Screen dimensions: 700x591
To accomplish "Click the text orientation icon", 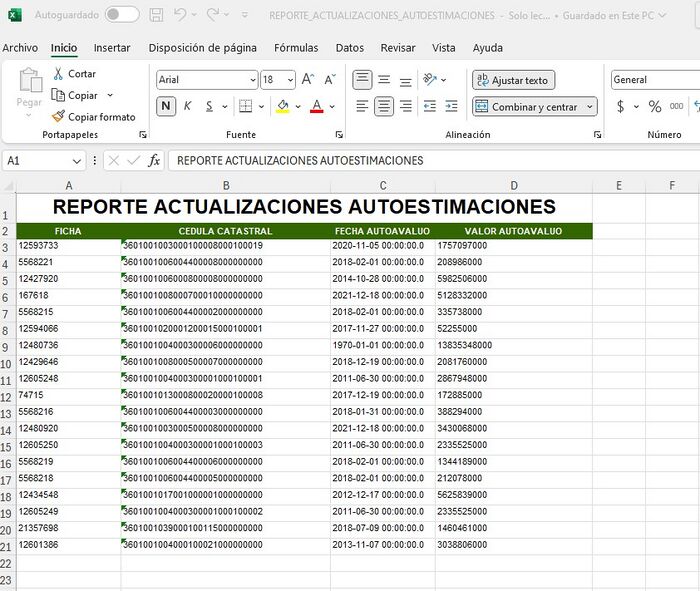I will [429, 79].
